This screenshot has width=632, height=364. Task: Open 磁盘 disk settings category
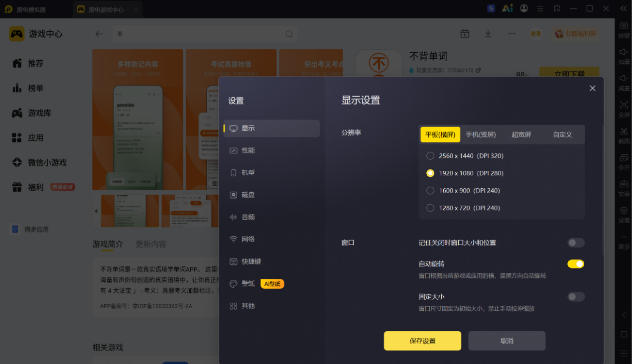pyautogui.click(x=271, y=195)
